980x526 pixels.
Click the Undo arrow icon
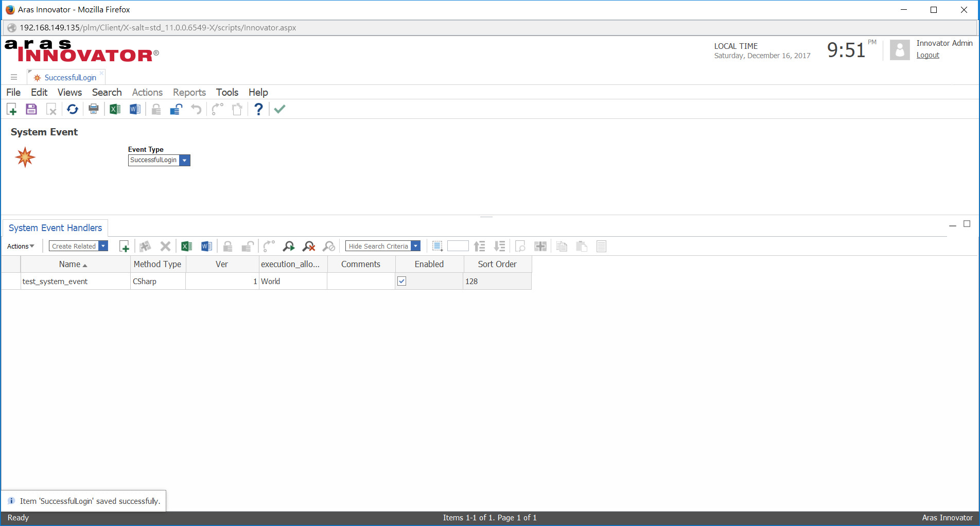click(196, 109)
